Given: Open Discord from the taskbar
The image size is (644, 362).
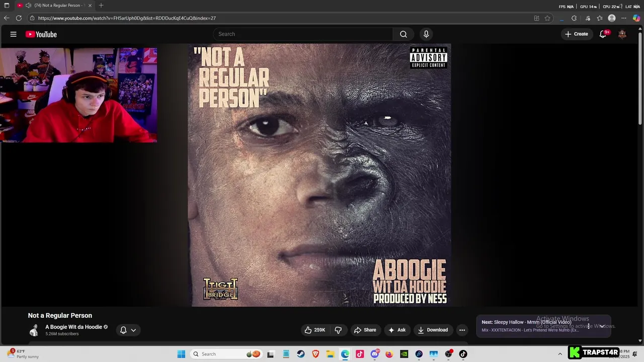Looking at the screenshot, I should (x=375, y=354).
